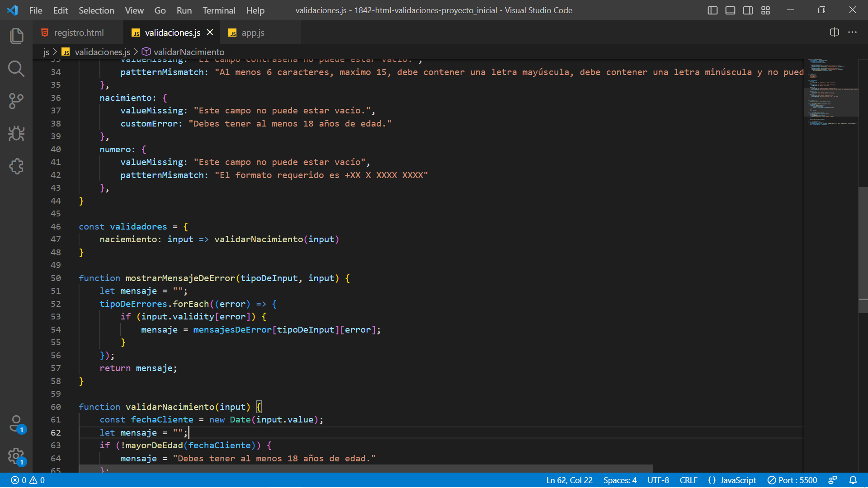Toggle the bottom panel layout icon
Image resolution: width=868 pixels, height=488 pixels.
(730, 10)
